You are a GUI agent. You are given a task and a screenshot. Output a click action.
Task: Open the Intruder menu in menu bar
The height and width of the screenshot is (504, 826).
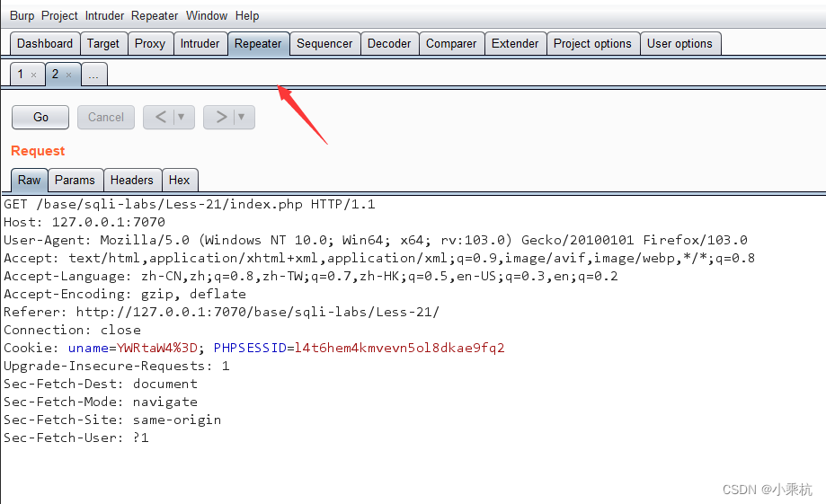[104, 16]
